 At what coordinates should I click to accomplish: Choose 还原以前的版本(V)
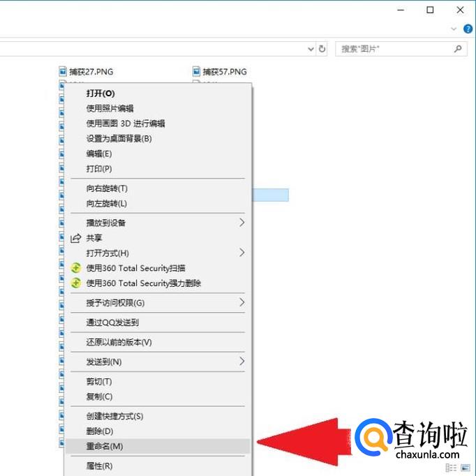pos(158,342)
